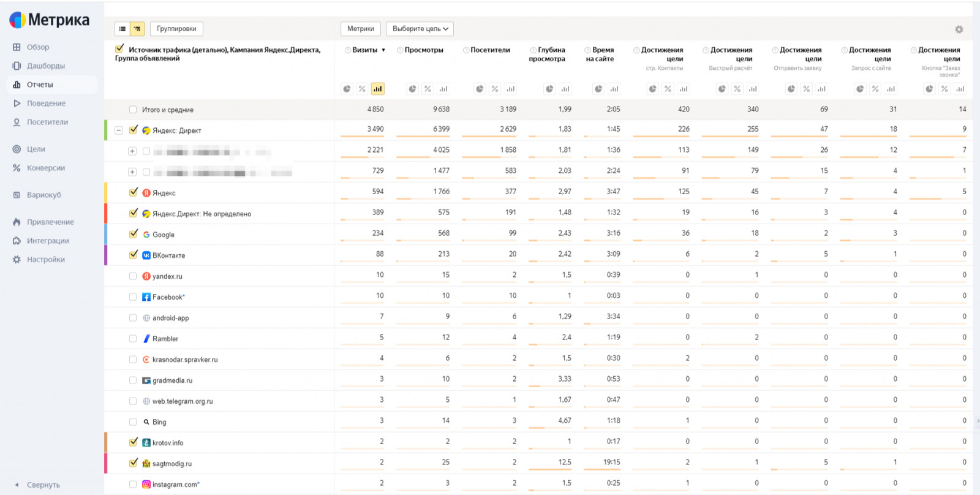Expand the first blurred campaign row

tap(132, 151)
